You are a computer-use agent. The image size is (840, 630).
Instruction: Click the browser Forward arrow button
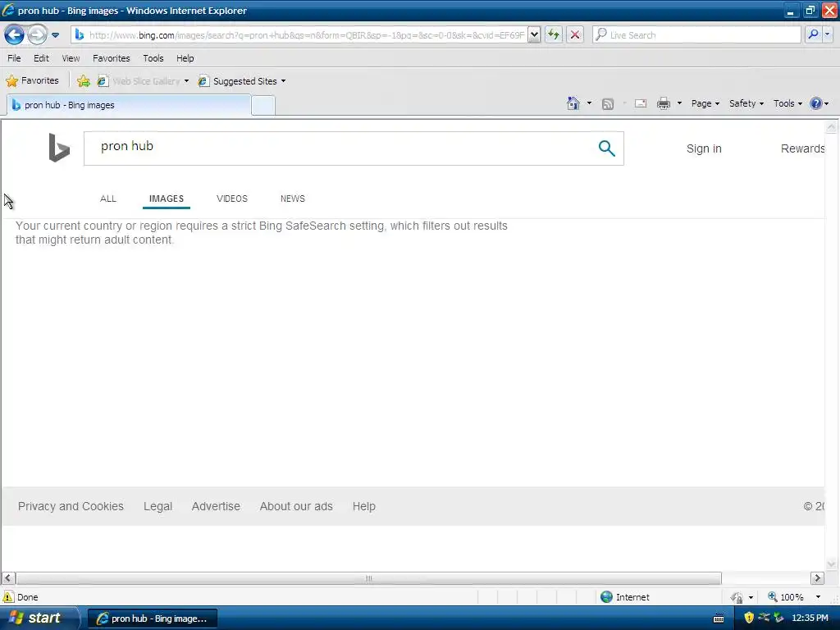pos(37,35)
